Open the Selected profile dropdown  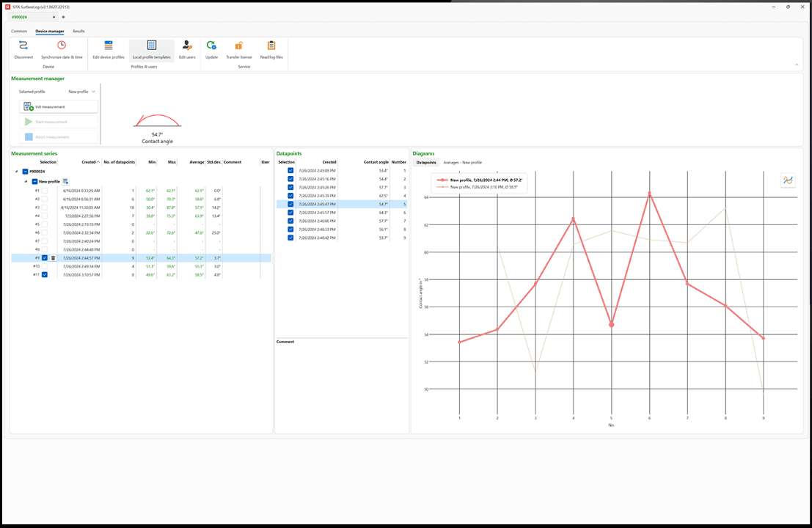(81, 92)
